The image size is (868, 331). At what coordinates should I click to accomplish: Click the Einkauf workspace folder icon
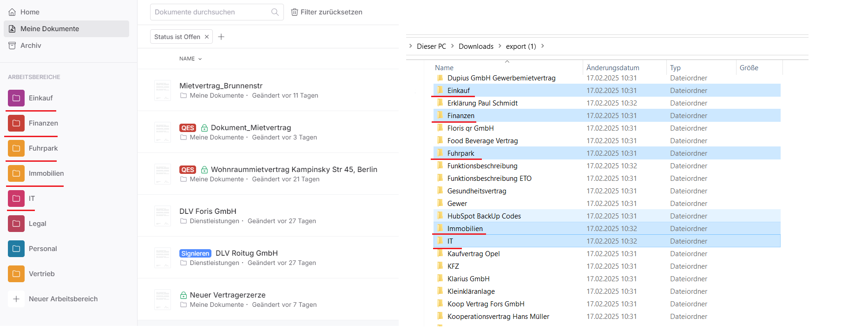[x=16, y=98]
